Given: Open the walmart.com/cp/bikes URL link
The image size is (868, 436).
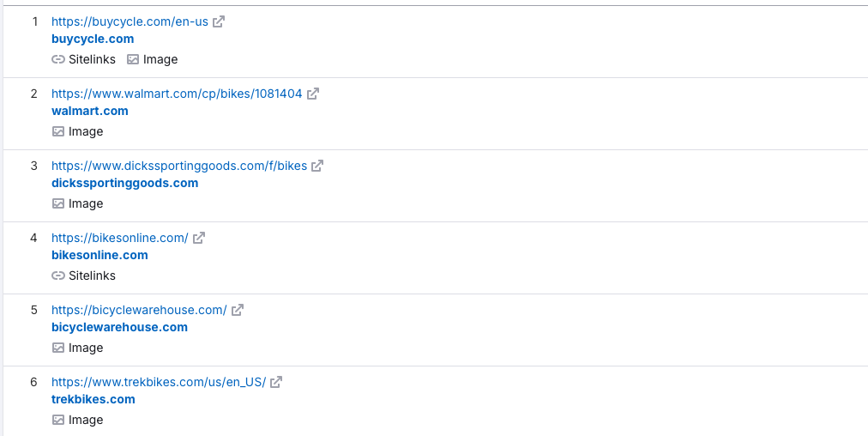Looking at the screenshot, I should point(177,94).
